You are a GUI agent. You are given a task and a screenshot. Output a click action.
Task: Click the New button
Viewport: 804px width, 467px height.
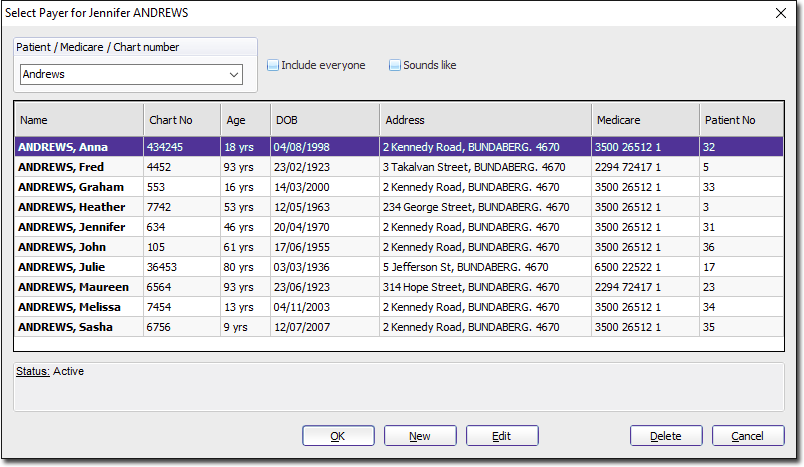point(420,436)
